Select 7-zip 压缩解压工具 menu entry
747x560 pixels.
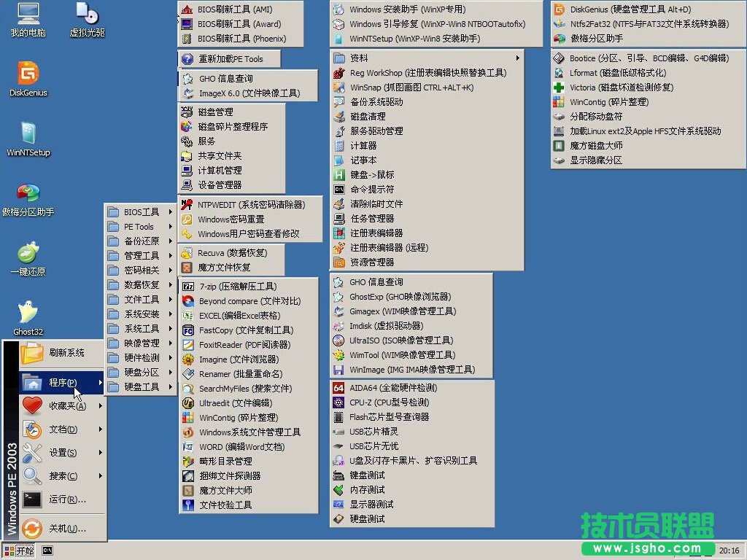[237, 287]
